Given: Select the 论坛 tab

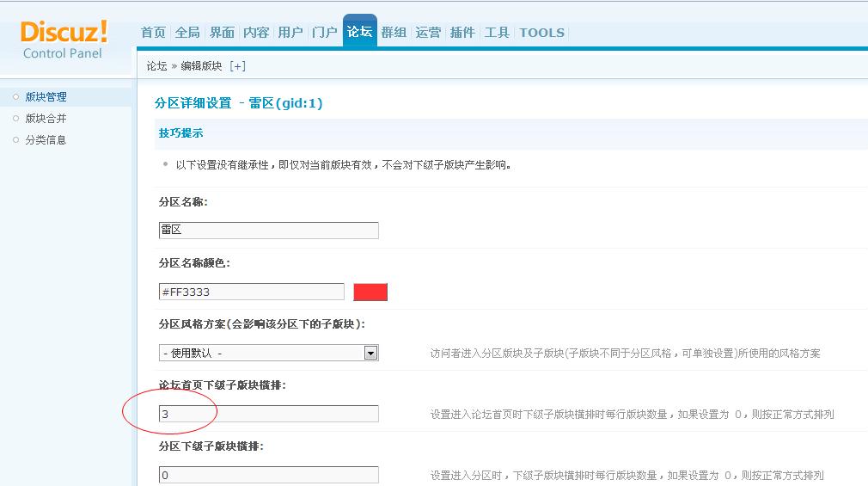Looking at the screenshot, I should tap(360, 31).
